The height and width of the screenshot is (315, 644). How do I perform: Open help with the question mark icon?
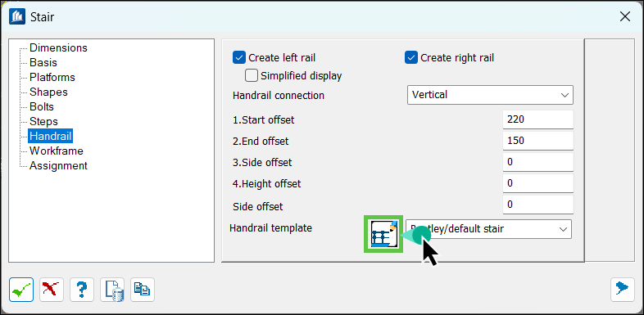[82, 290]
